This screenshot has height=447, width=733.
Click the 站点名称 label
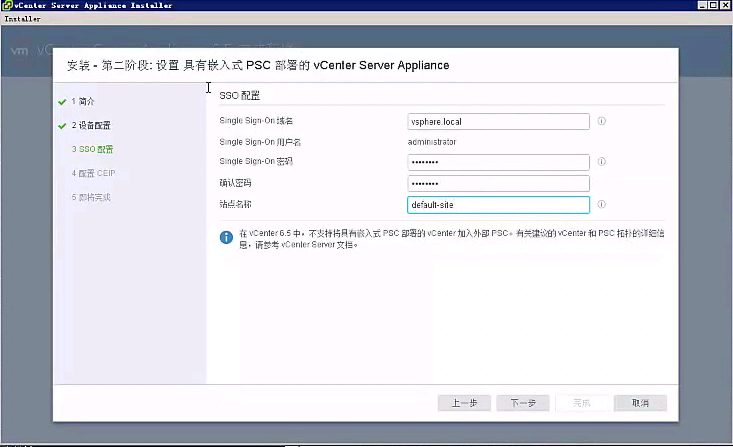[x=235, y=204]
